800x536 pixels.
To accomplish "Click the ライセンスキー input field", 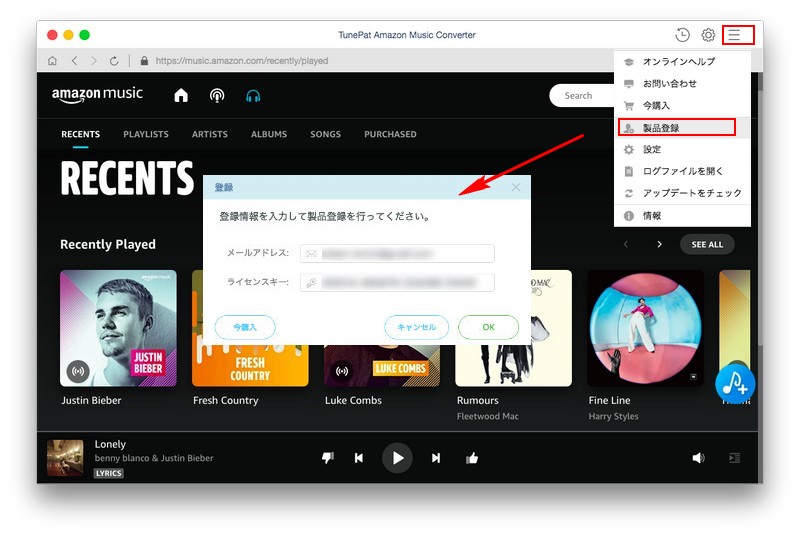I will (x=397, y=283).
